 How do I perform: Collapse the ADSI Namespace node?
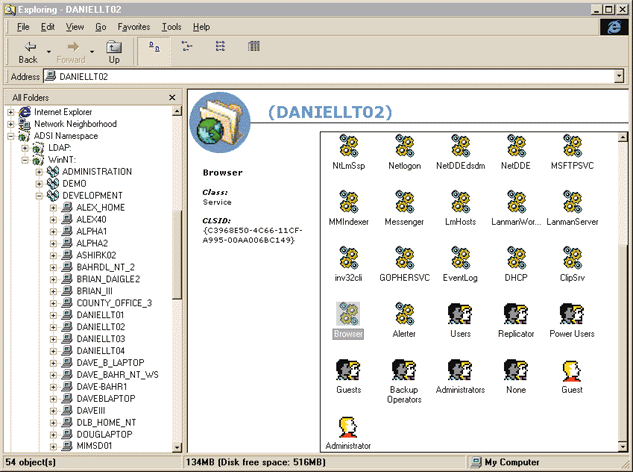click(x=11, y=136)
